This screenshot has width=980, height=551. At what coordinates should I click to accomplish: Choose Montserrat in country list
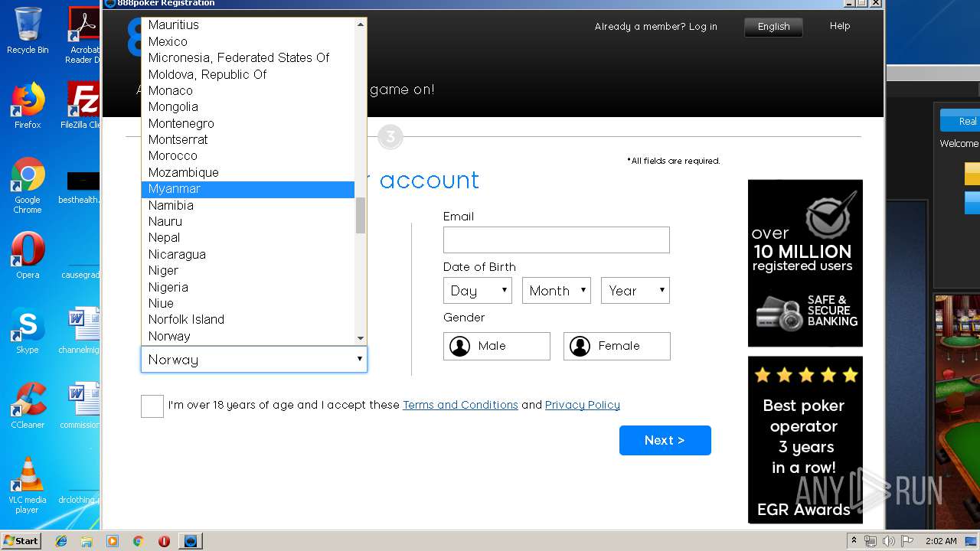click(248, 139)
